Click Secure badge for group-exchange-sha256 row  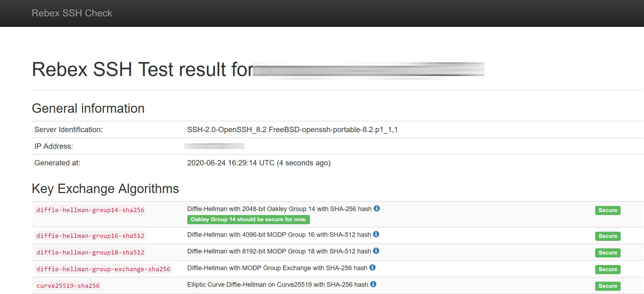coord(608,269)
